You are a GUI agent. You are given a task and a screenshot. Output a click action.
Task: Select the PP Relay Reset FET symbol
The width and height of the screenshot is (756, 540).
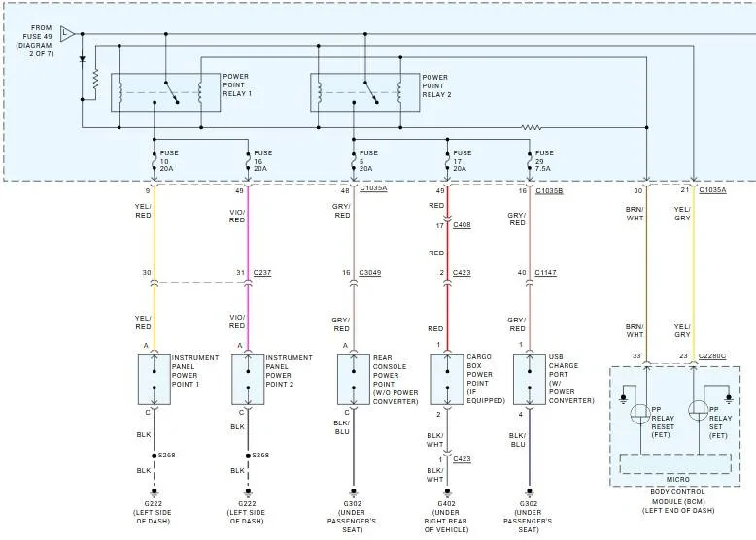click(640, 414)
